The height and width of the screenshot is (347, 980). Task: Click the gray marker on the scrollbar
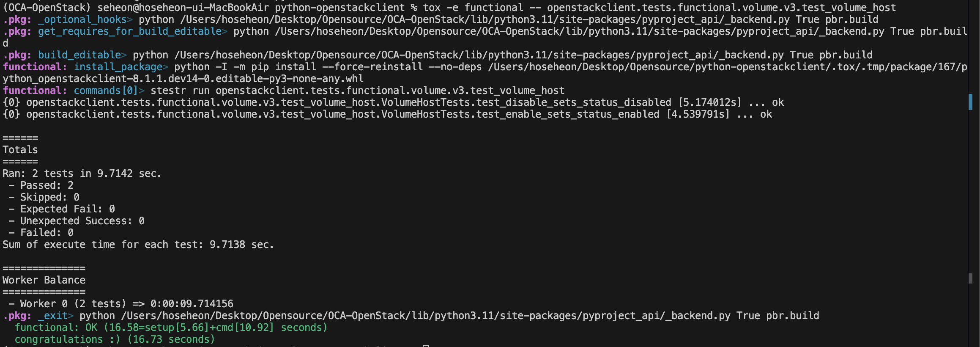[970, 278]
